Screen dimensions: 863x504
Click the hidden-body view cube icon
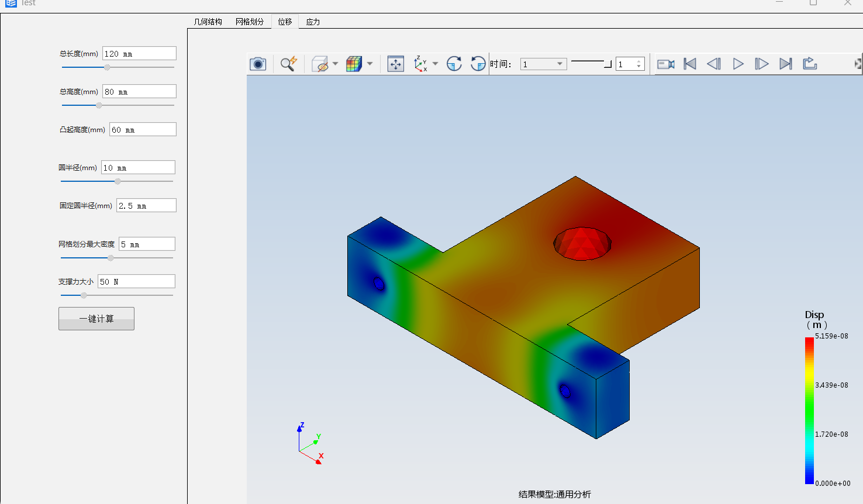pos(320,64)
